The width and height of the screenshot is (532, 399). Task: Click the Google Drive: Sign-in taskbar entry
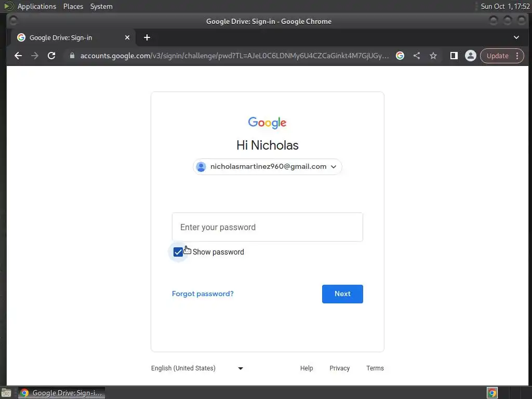(61, 393)
